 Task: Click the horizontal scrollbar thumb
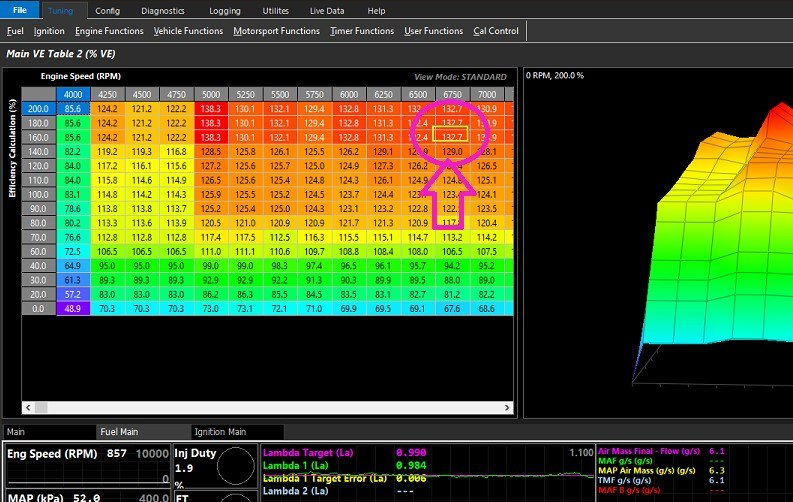(41, 407)
